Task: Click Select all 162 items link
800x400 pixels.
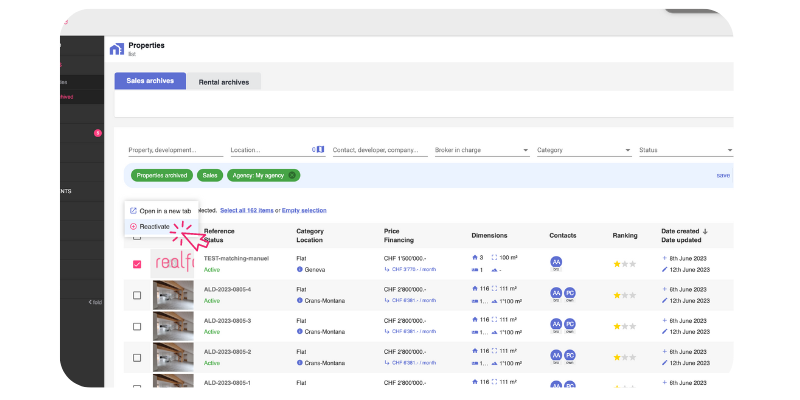Action: (247, 210)
